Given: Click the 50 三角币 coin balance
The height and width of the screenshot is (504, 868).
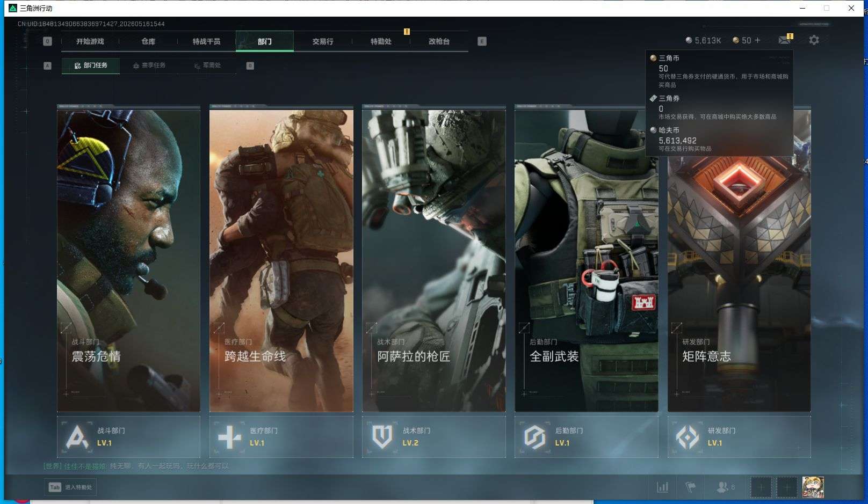Looking at the screenshot, I should [742, 40].
